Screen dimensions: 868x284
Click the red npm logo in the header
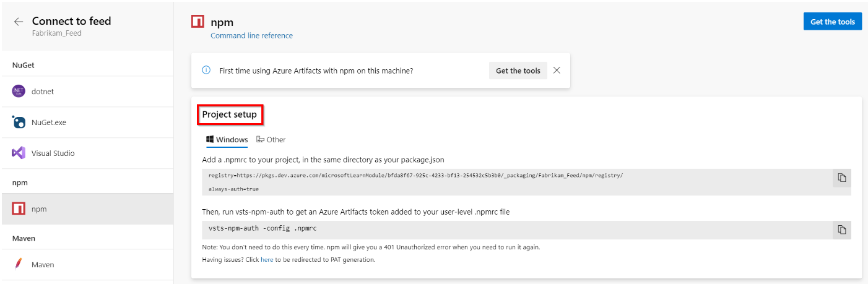[197, 22]
